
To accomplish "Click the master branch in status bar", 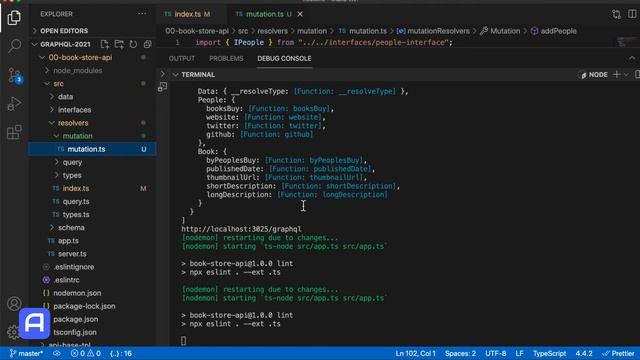I will click(26, 353).
